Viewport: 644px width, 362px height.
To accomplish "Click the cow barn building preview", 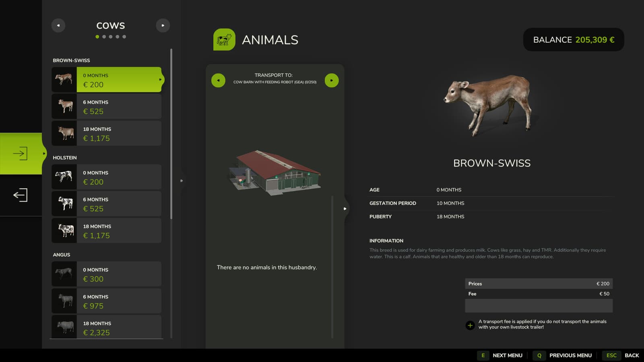I will (x=275, y=173).
